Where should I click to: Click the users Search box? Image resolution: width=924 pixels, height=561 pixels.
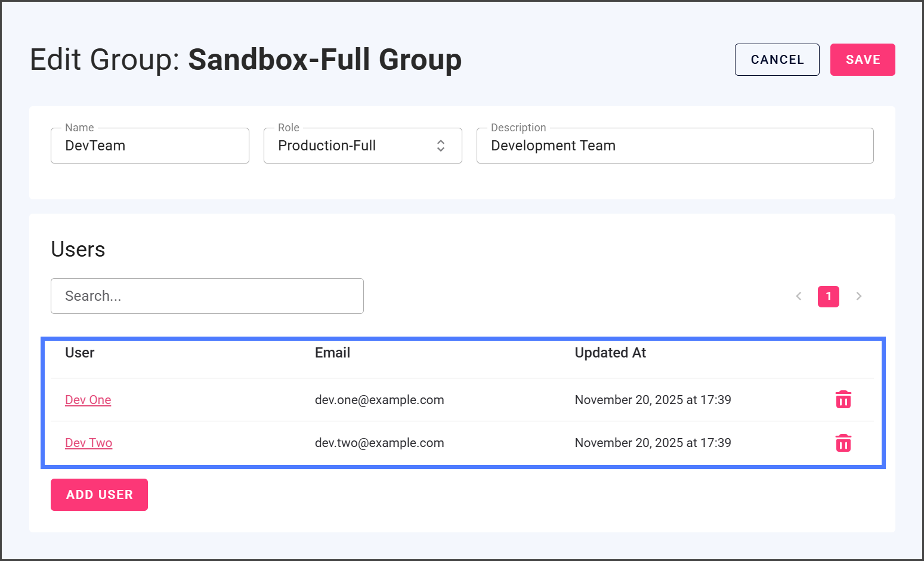(x=207, y=296)
